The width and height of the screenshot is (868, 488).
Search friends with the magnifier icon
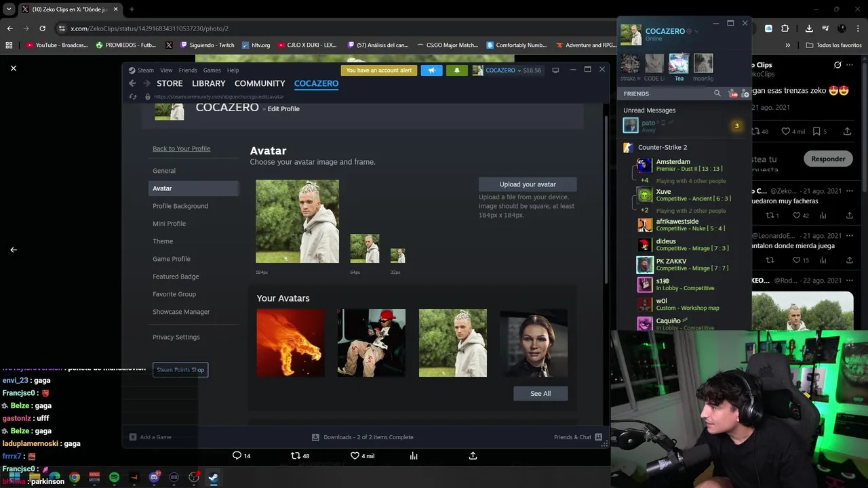(717, 94)
